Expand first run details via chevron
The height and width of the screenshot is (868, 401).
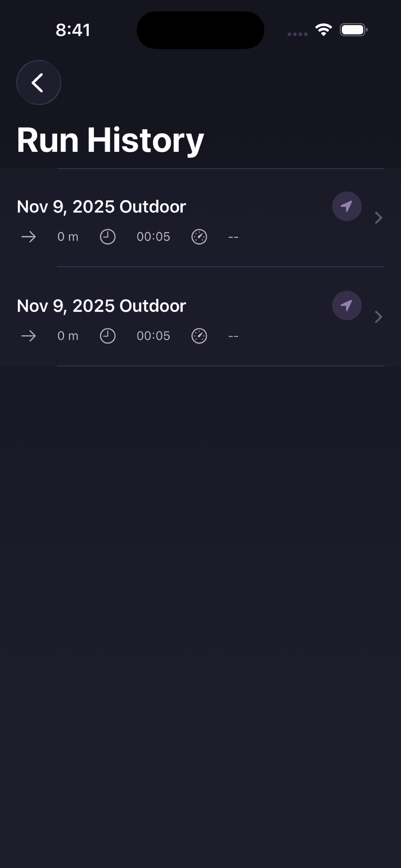379,218
